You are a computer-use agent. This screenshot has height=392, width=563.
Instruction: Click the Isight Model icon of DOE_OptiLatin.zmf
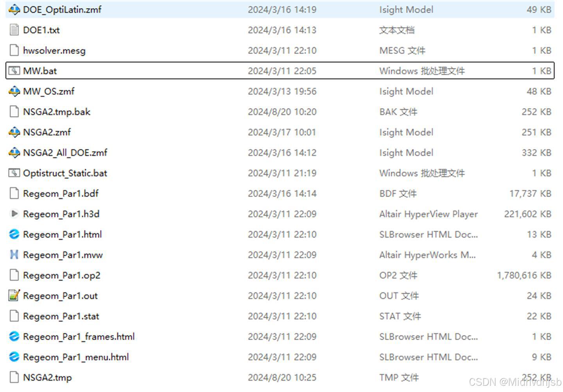click(14, 9)
